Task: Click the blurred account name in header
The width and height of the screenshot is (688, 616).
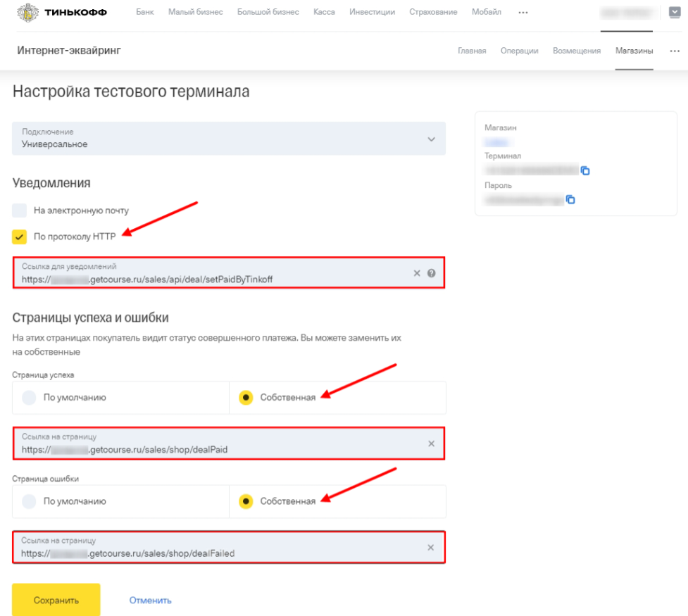Action: [x=627, y=13]
